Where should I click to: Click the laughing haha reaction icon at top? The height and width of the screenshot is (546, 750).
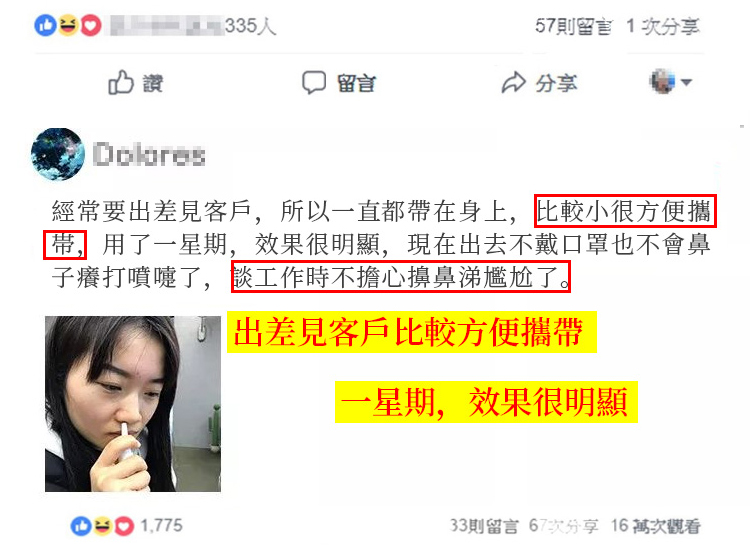[68, 25]
